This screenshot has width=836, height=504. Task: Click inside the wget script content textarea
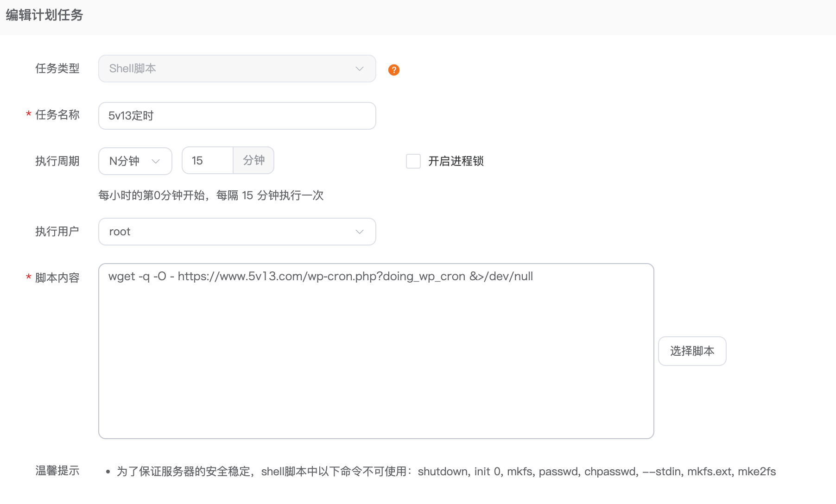click(375, 352)
